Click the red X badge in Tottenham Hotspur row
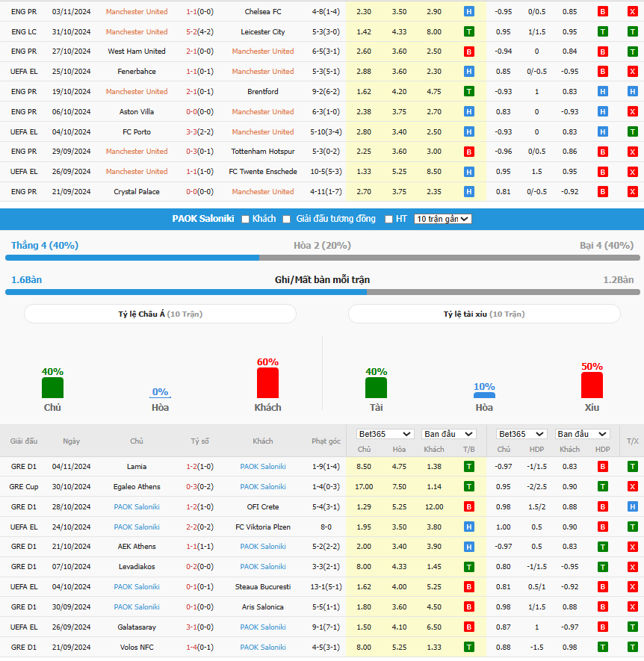 632,152
